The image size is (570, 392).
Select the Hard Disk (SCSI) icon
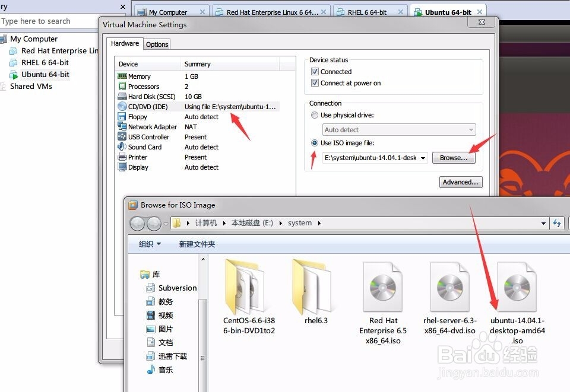click(x=122, y=97)
